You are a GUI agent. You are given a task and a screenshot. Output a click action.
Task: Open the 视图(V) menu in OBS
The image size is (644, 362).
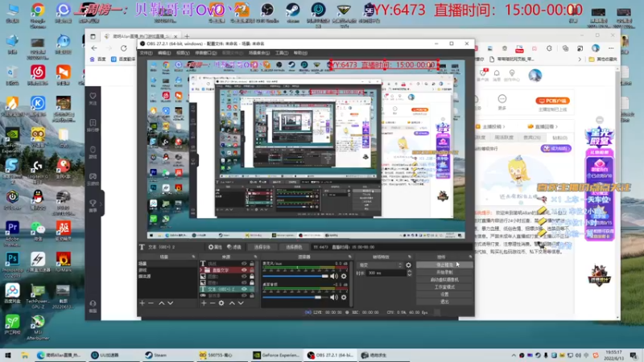(x=183, y=53)
